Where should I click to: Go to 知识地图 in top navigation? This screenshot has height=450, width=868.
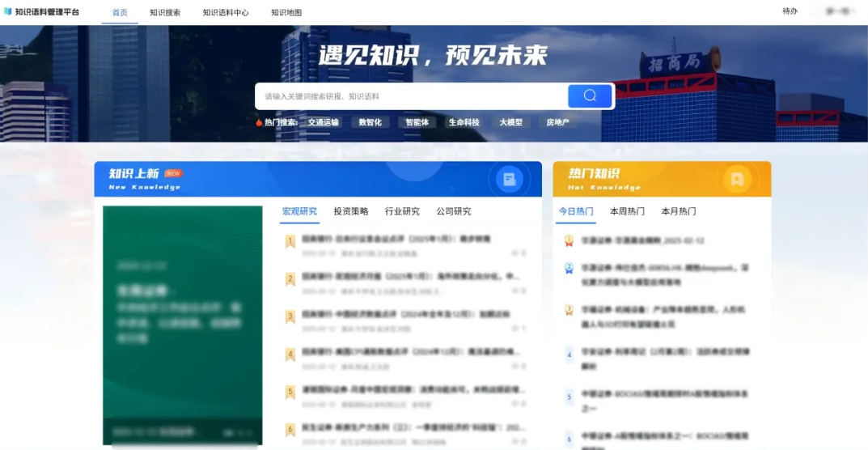point(286,12)
